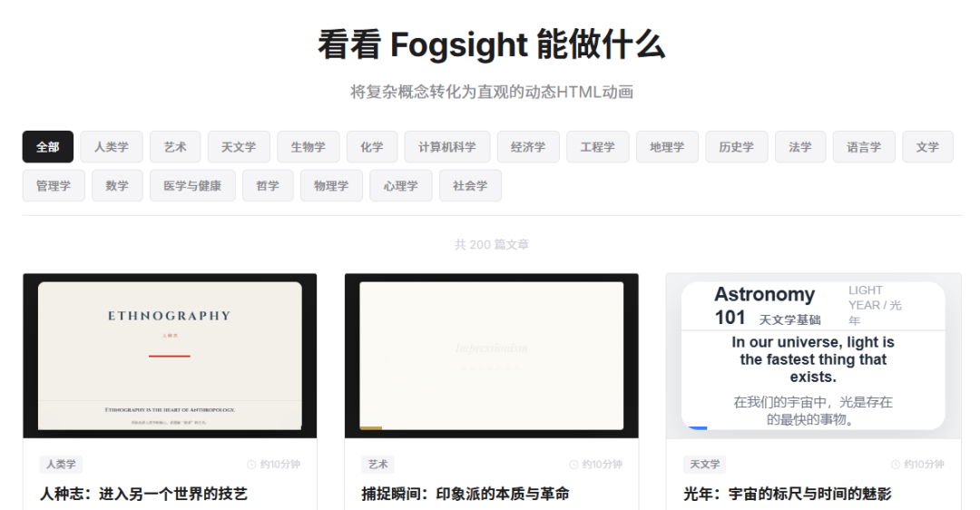Open the Ethnography preview thumbnail
980x510 pixels.
pyautogui.click(x=170, y=356)
